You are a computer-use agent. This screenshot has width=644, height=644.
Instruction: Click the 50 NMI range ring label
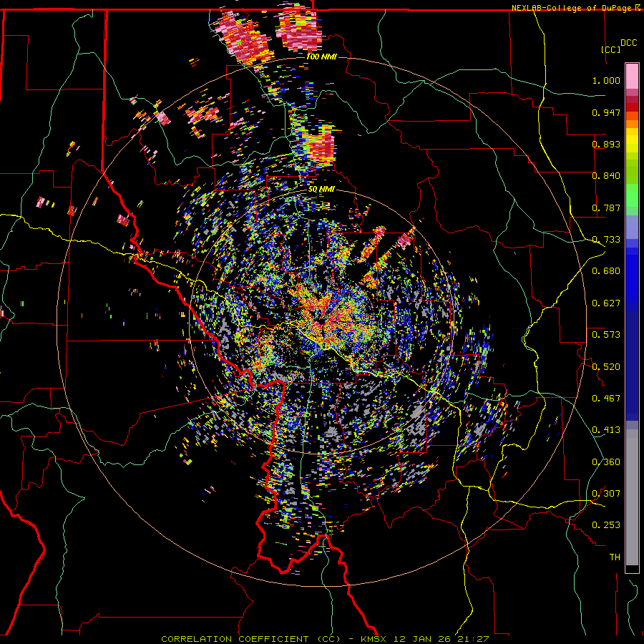[321, 190]
